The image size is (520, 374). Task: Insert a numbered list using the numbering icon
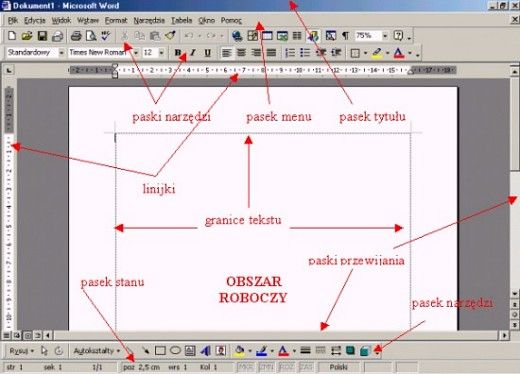(x=290, y=53)
